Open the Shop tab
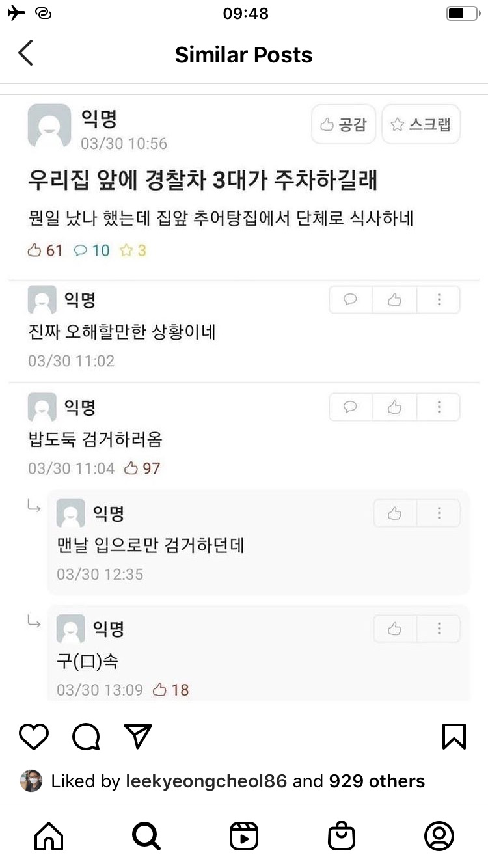This screenshot has width=488, height=868. (342, 836)
